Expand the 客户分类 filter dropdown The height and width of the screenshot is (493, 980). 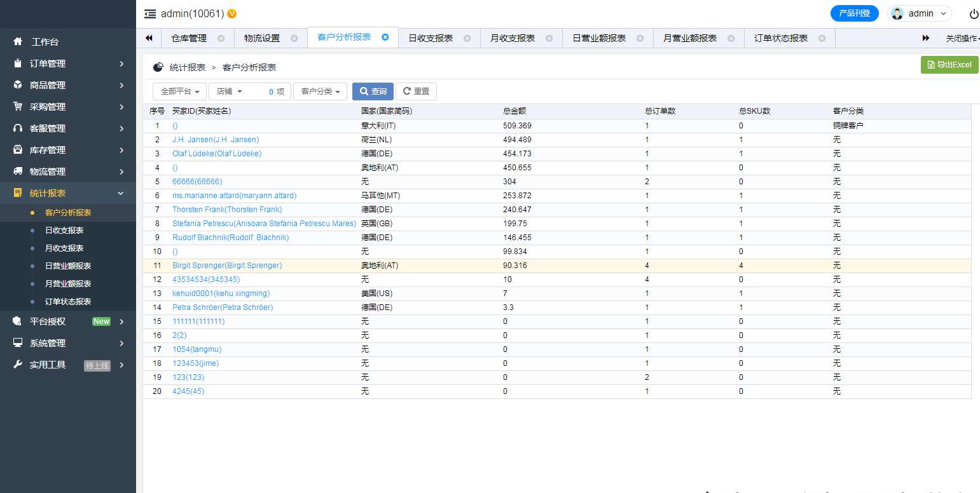click(x=320, y=91)
